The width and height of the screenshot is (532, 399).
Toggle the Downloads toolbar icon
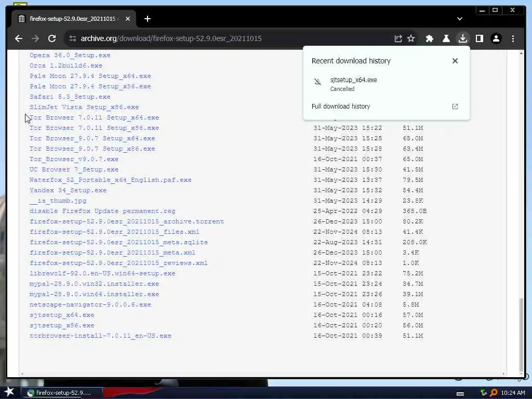tap(463, 38)
